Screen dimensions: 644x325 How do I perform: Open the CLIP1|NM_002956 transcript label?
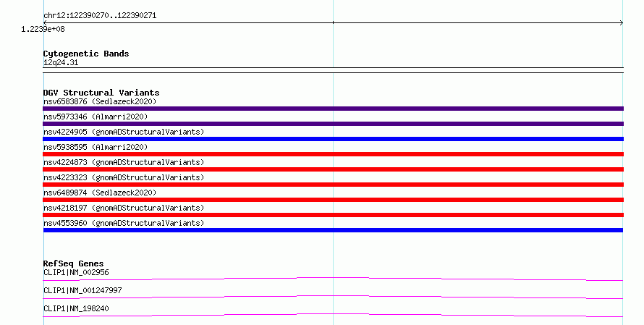[76, 272]
